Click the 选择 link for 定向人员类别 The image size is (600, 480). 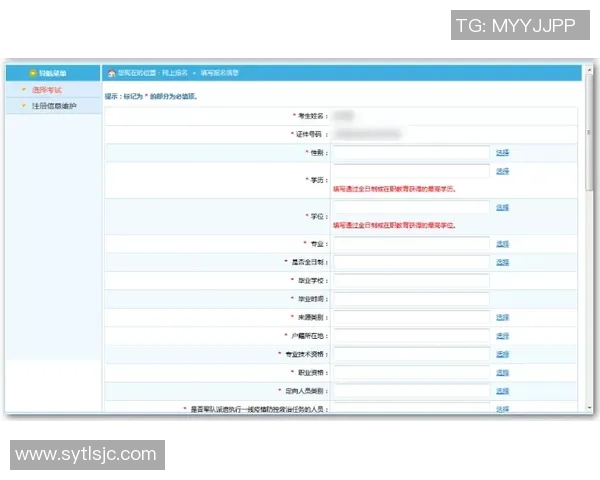tap(502, 390)
